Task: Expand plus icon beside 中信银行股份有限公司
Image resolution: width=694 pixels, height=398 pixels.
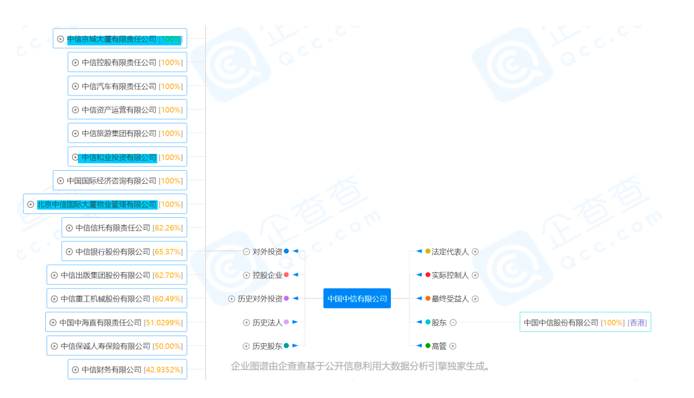Action: 69,251
